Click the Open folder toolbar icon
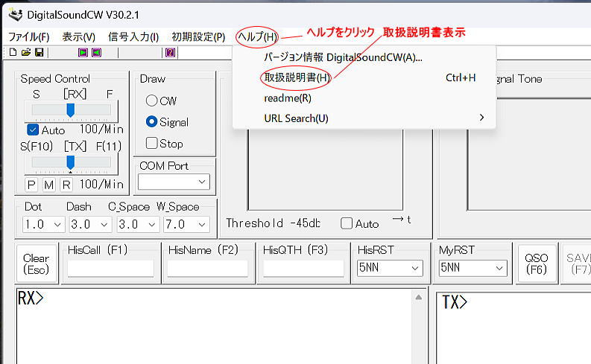 point(26,52)
